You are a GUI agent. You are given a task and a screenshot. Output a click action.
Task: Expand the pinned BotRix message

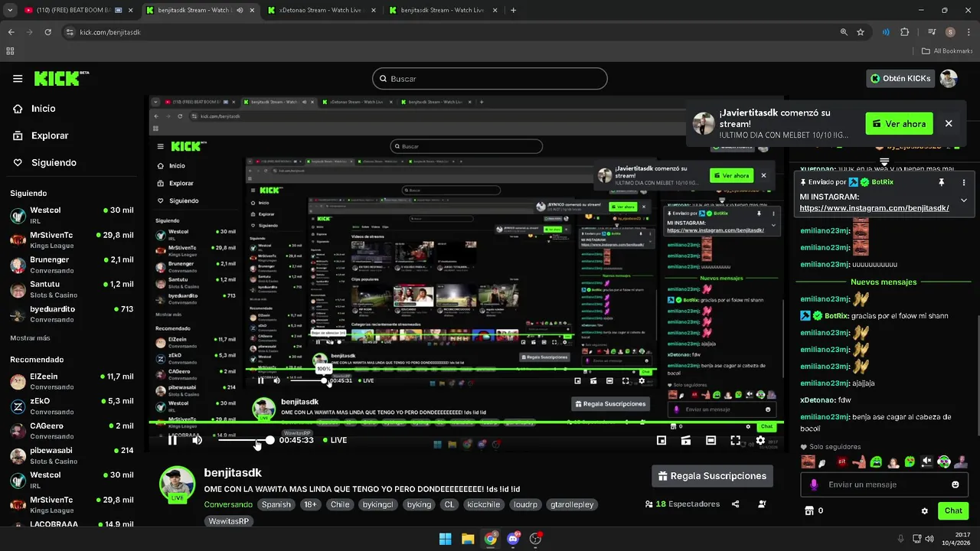click(963, 201)
